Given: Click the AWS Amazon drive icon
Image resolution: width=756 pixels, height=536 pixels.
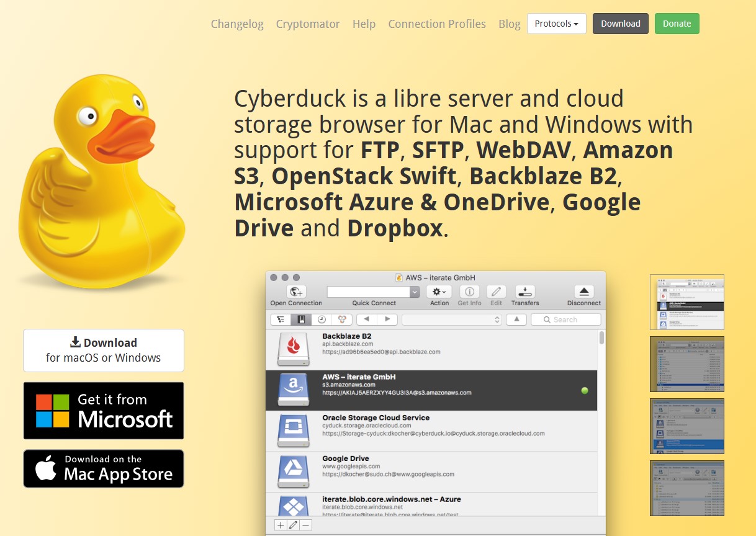Looking at the screenshot, I should [x=294, y=390].
